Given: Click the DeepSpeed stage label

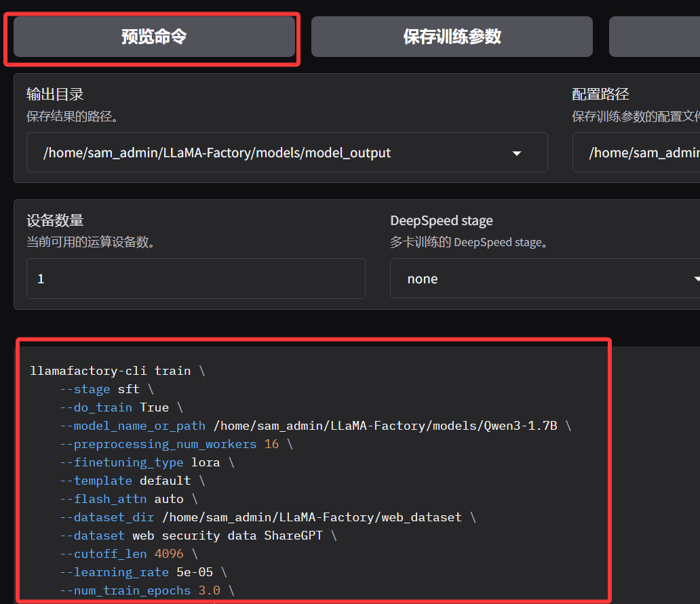Looking at the screenshot, I should pos(442,220).
